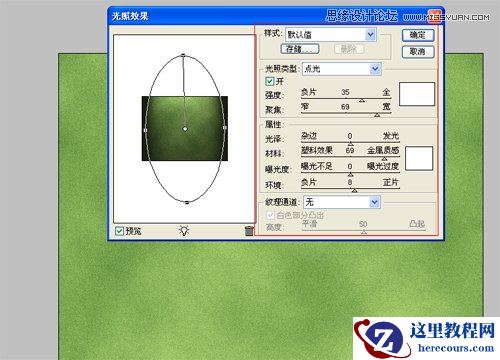Click the 曝光度 exposure slider handle
The image size is (500, 360).
(x=350, y=174)
